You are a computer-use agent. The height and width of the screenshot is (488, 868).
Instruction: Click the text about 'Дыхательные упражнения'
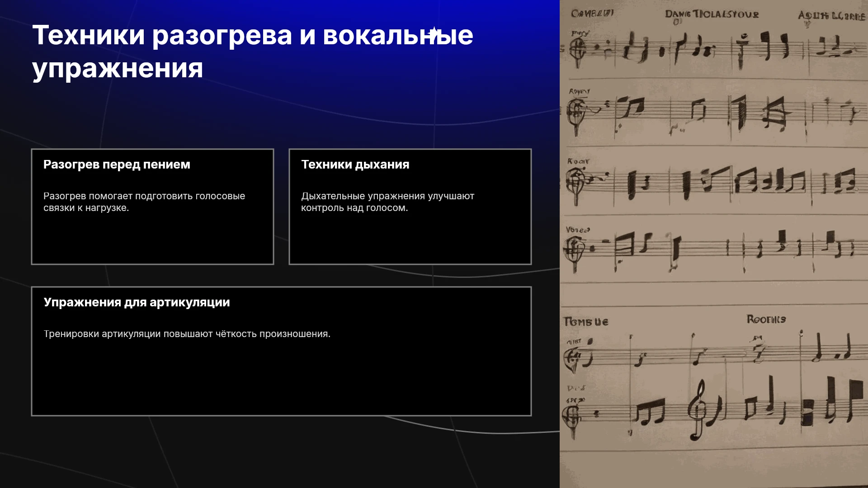387,202
